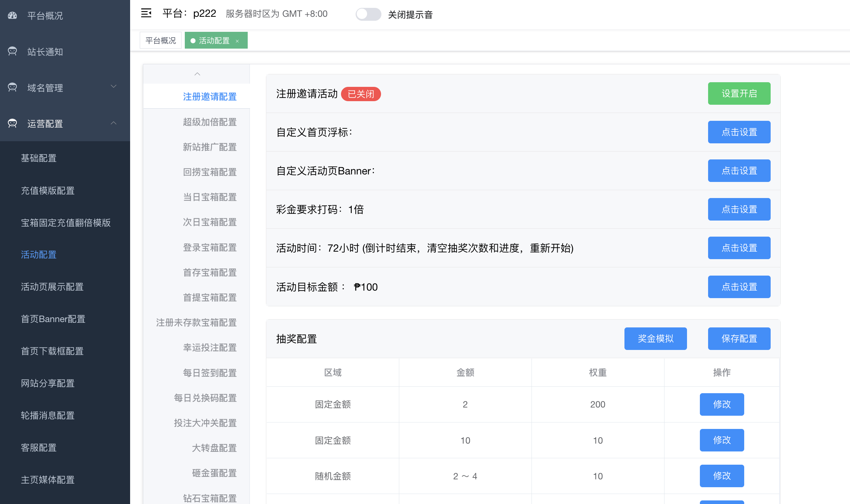Screen dimensions: 850x504
Task: Select 每日签到配置 in config list
Action: (210, 373)
